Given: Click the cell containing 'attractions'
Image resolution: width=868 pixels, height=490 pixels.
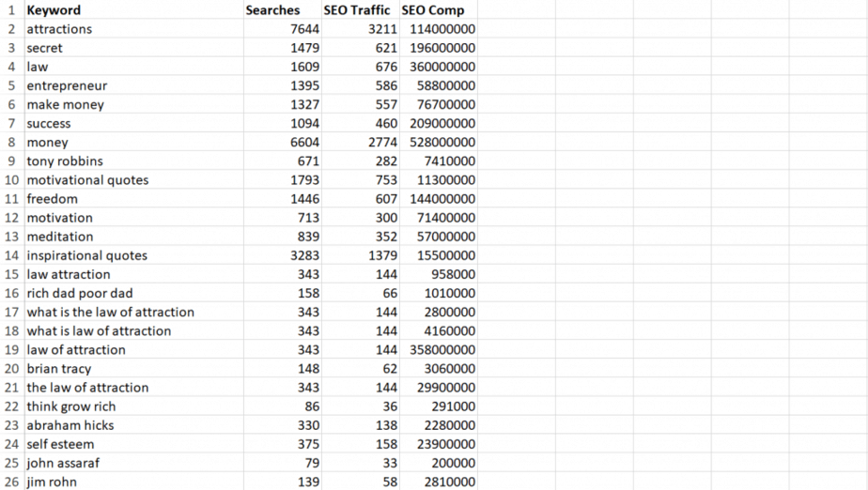Looking at the screenshot, I should pos(134,29).
